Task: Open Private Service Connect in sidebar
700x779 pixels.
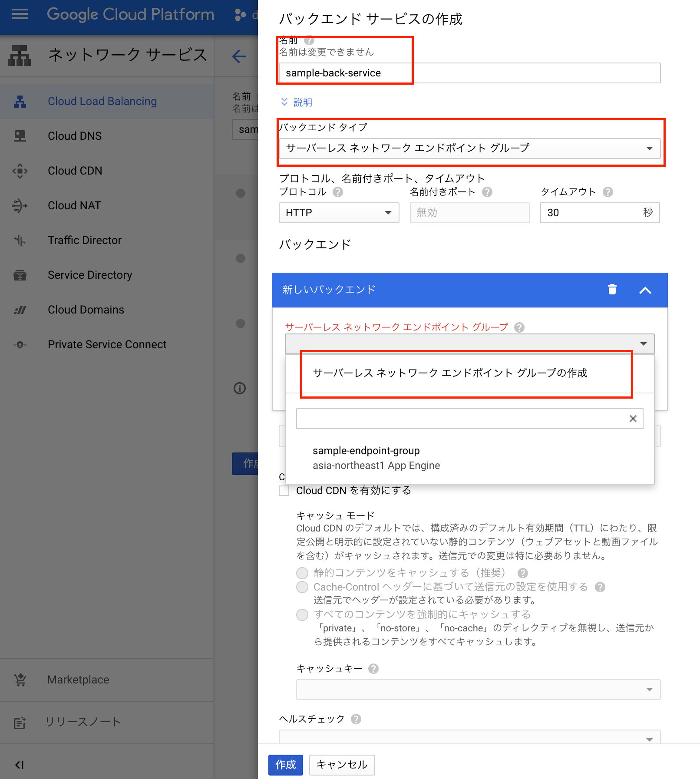Action: click(107, 345)
